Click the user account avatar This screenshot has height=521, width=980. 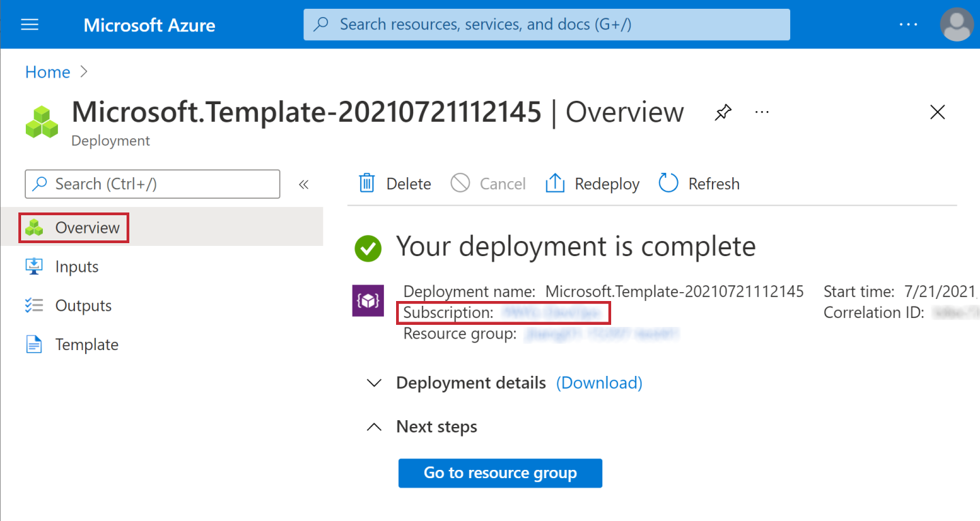(956, 25)
